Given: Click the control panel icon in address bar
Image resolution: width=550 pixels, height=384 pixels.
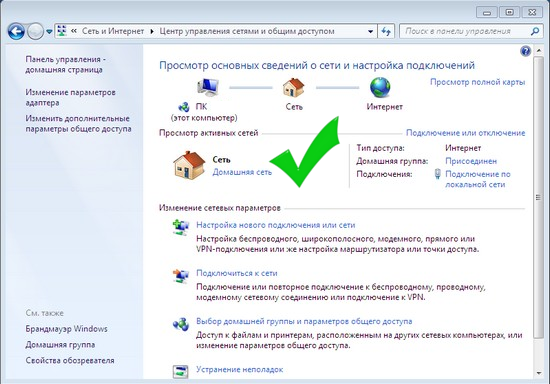Looking at the screenshot, I should click(x=62, y=31).
